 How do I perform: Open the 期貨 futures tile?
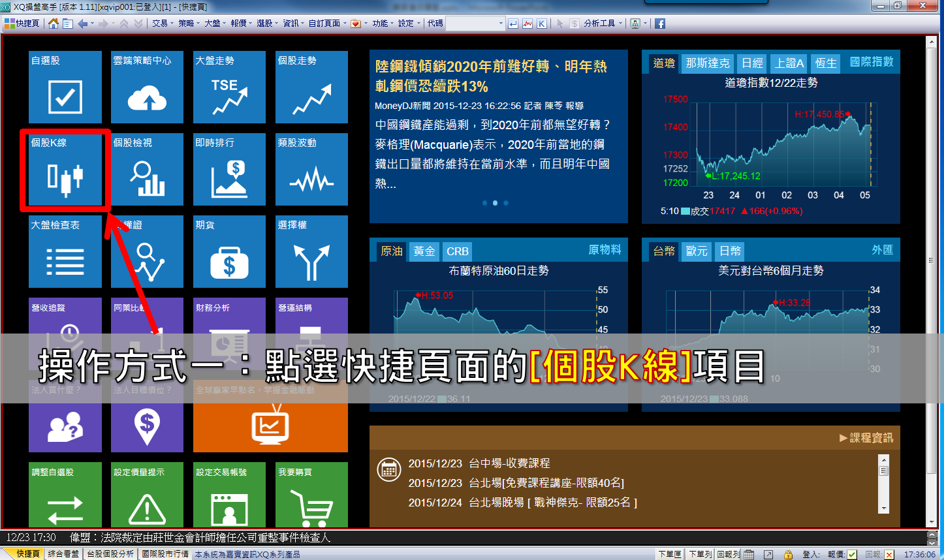(x=230, y=251)
